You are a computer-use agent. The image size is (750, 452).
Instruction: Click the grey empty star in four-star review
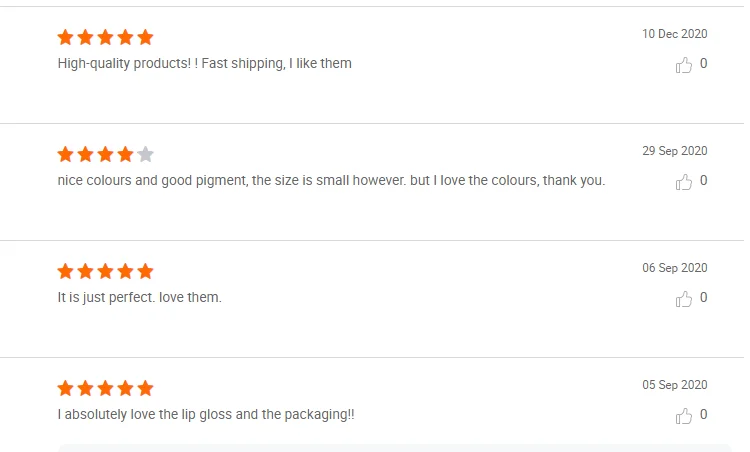tap(145, 154)
